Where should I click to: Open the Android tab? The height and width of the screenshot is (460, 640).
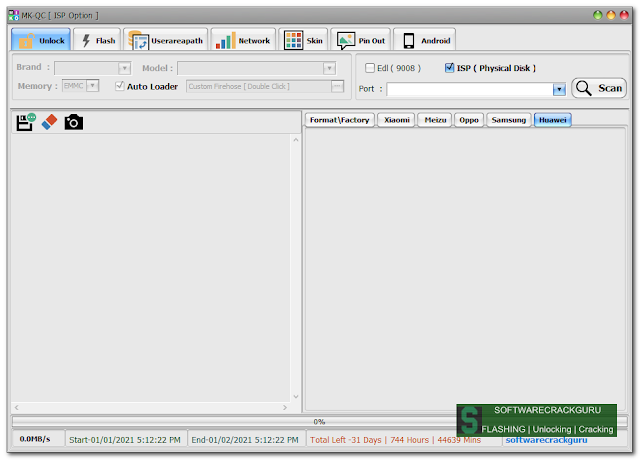(x=424, y=40)
